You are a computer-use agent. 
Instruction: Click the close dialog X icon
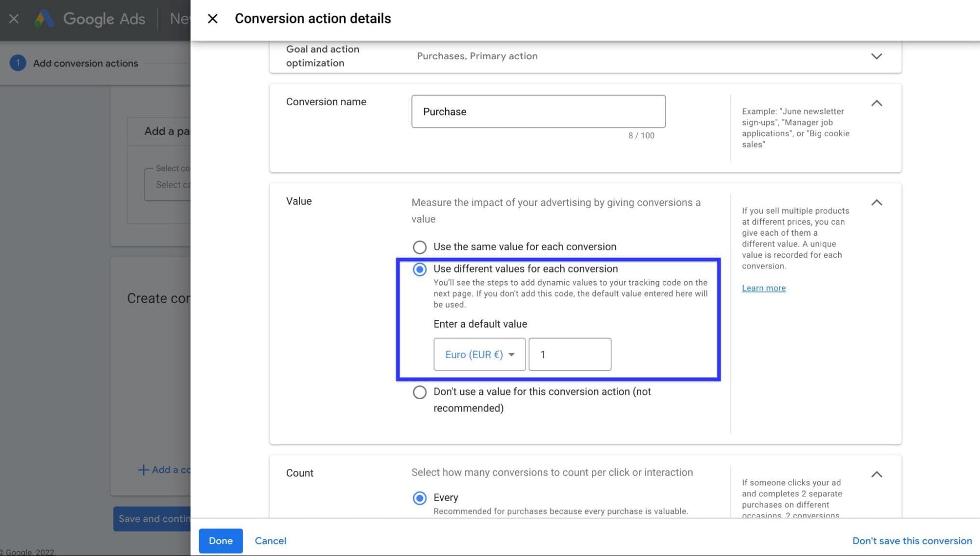pyautogui.click(x=212, y=19)
